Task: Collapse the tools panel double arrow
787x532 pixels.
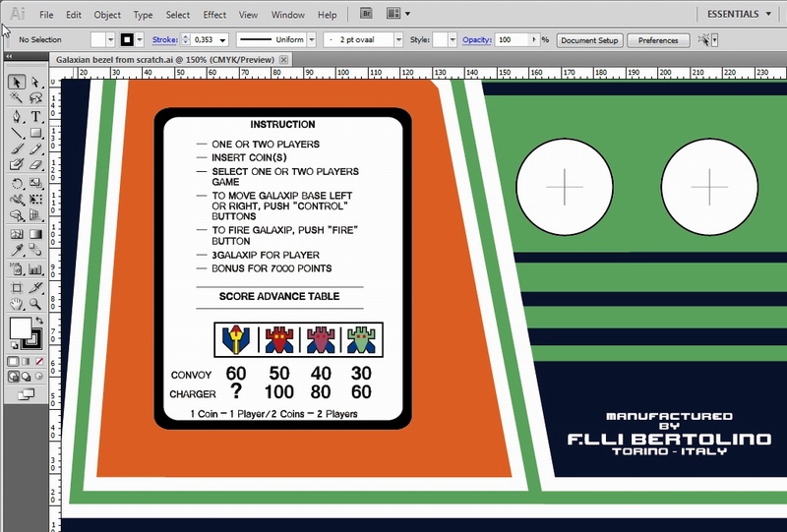Action: tap(9, 57)
